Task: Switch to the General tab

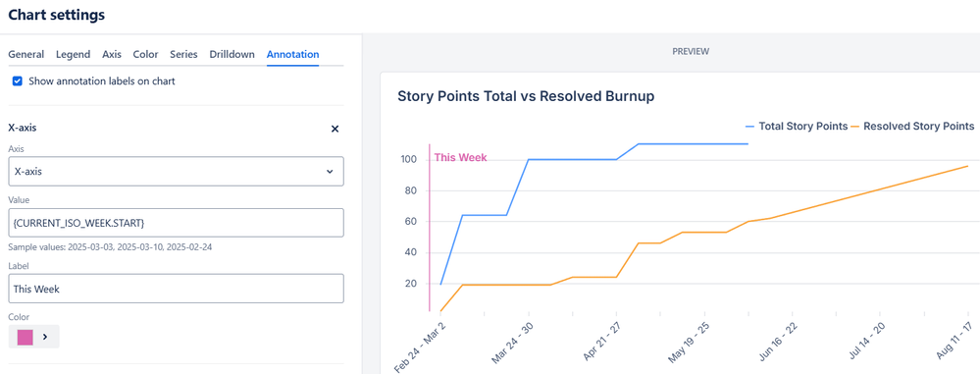Action: [26, 54]
